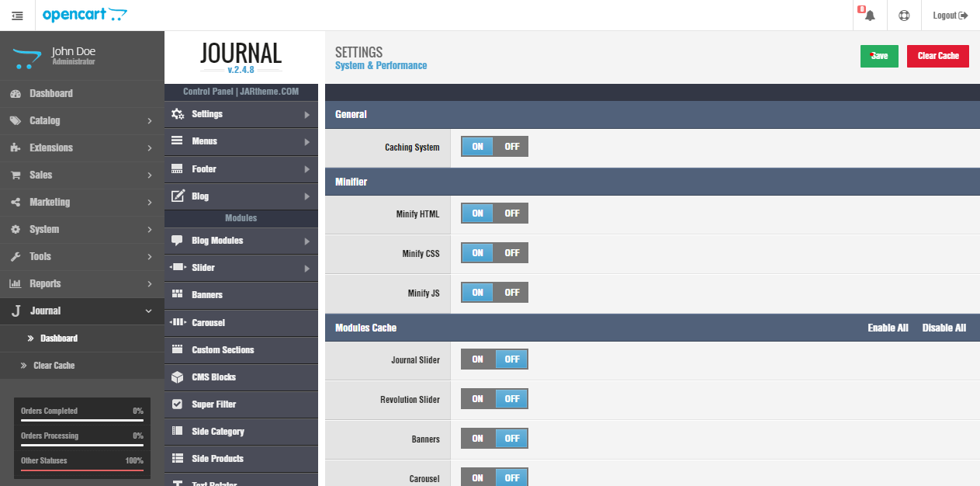Expand the Menus submenu arrow
The height and width of the screenshot is (486, 980).
pyautogui.click(x=307, y=142)
